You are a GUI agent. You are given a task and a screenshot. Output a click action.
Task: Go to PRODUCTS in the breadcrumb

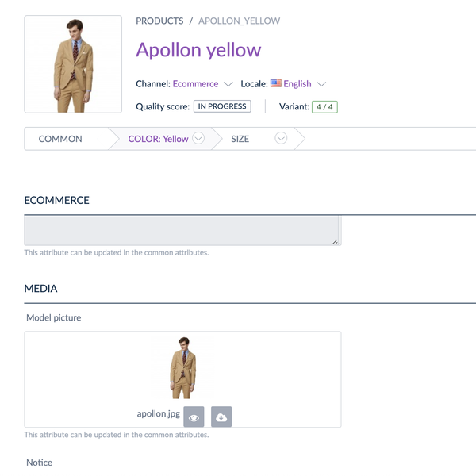pyautogui.click(x=159, y=21)
